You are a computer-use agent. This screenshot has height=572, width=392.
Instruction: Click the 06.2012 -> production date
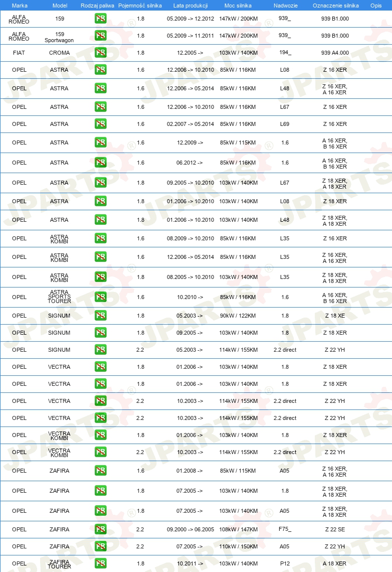pyautogui.click(x=189, y=163)
